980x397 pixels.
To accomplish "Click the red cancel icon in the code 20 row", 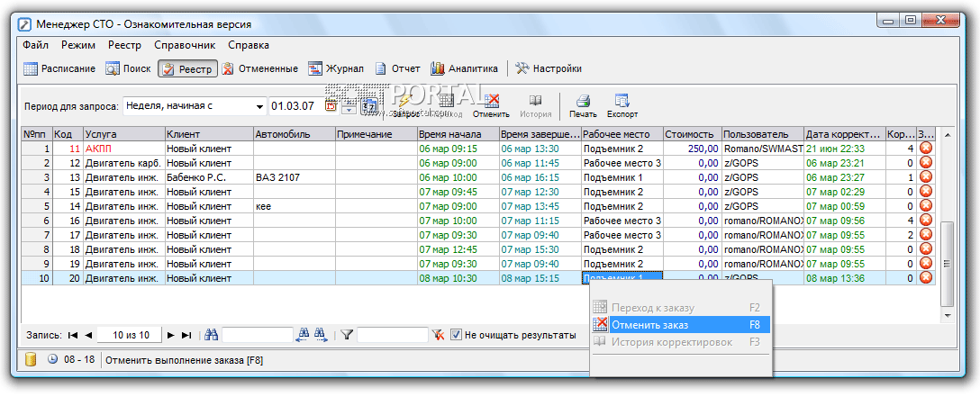I will (926, 278).
